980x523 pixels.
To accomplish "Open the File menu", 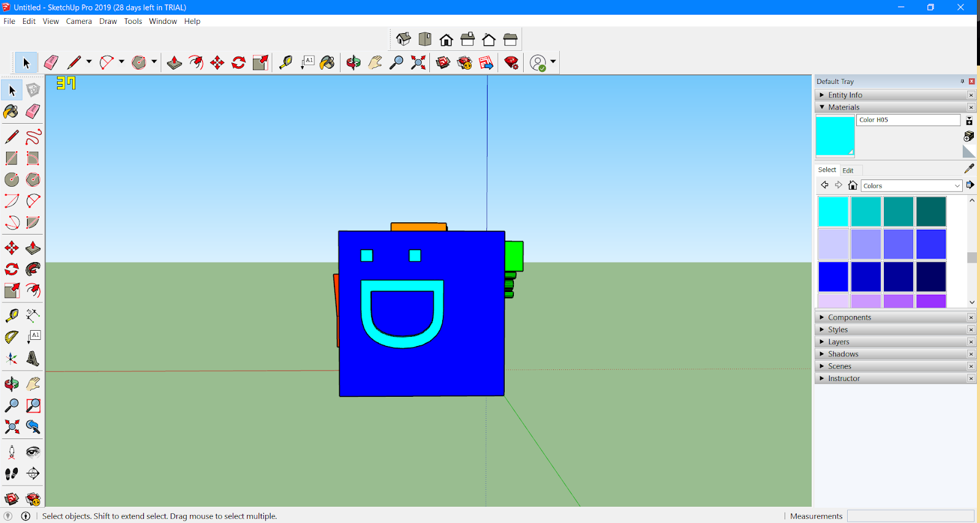I will tap(9, 21).
